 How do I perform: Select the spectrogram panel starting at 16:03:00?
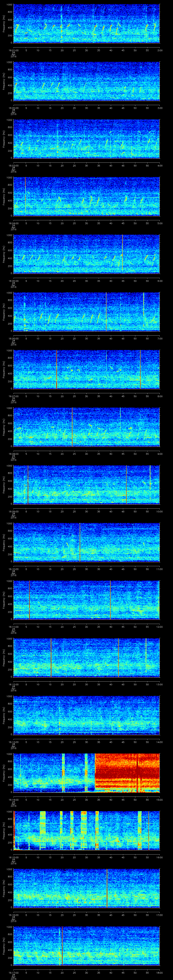point(86,139)
